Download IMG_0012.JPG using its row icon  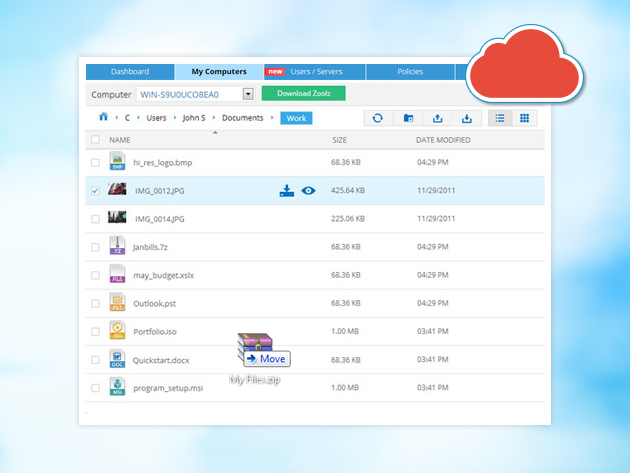click(x=287, y=190)
